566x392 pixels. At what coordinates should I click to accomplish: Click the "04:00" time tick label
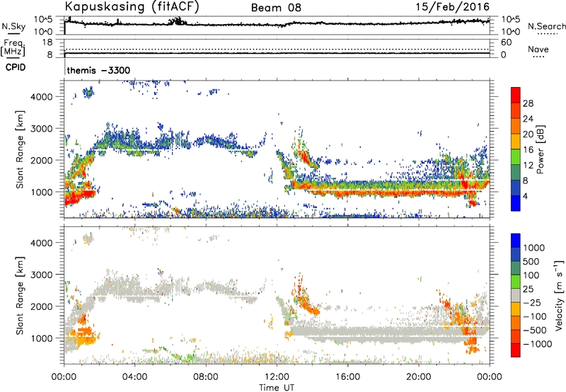[134, 377]
